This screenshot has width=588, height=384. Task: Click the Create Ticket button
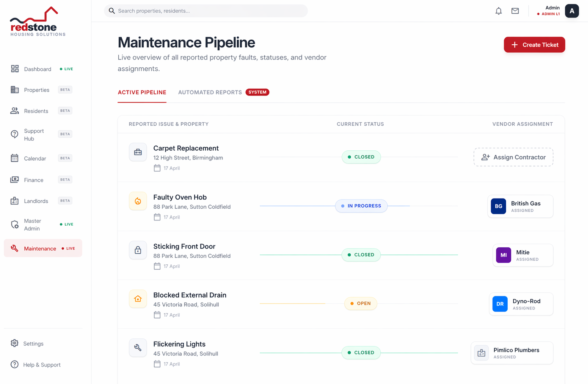coord(534,44)
